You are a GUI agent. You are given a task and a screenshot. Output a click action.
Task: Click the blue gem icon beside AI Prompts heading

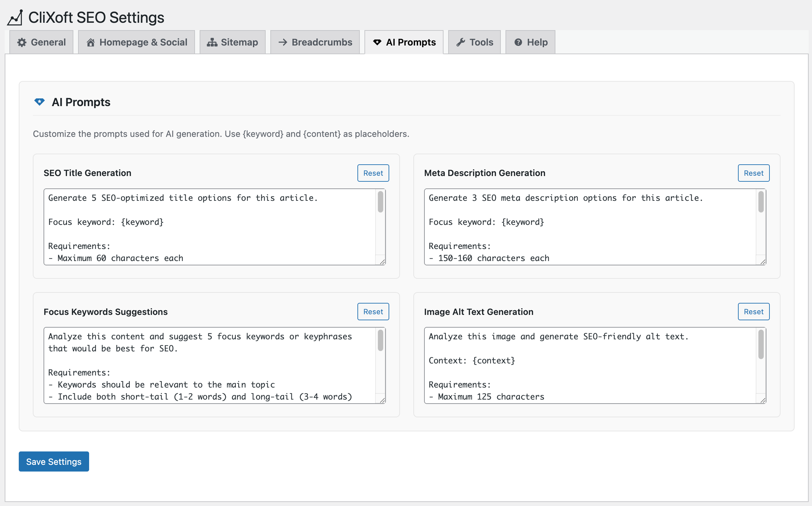click(40, 102)
